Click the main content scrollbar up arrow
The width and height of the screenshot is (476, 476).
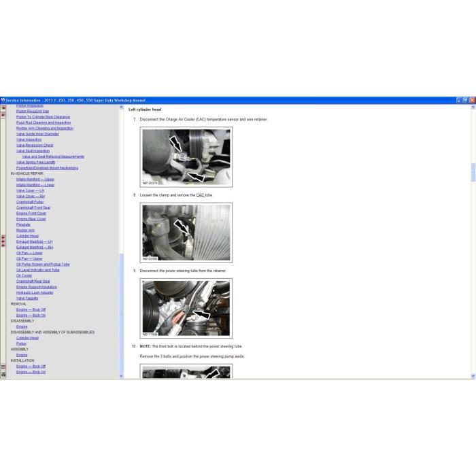(x=473, y=107)
